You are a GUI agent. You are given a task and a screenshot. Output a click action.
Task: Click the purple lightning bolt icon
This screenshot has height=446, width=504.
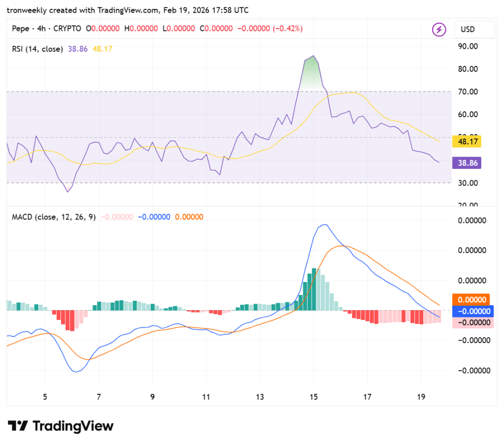439,30
